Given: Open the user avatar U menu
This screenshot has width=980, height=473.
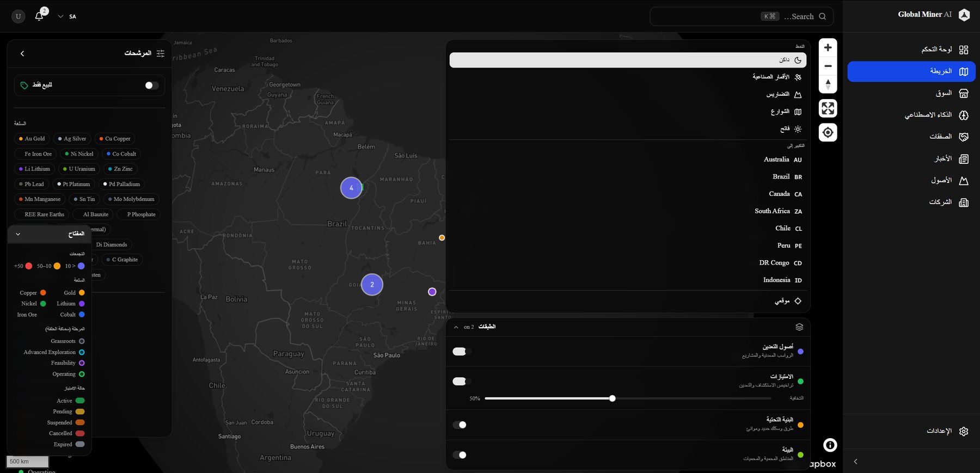Looking at the screenshot, I should coord(18,16).
